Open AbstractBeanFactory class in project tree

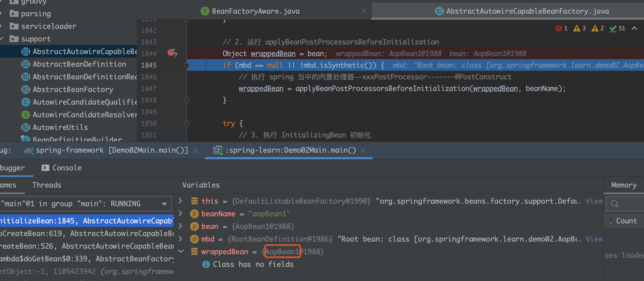(x=73, y=89)
